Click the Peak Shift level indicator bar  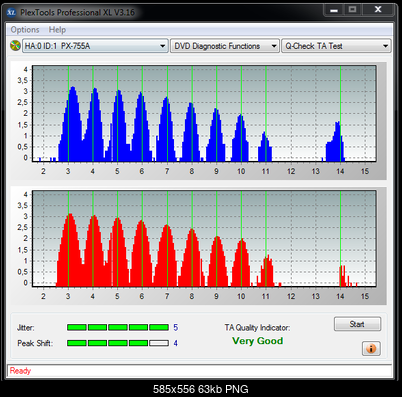(118, 343)
